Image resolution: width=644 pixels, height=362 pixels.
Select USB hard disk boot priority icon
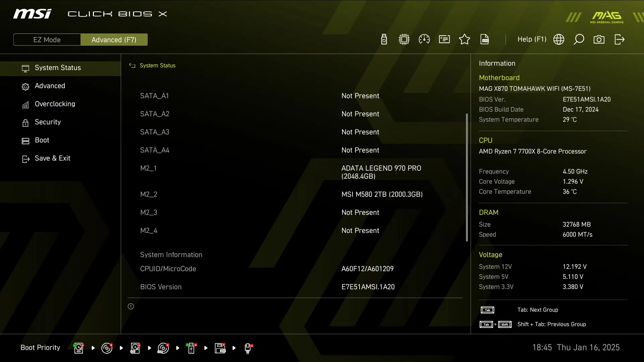click(135, 348)
